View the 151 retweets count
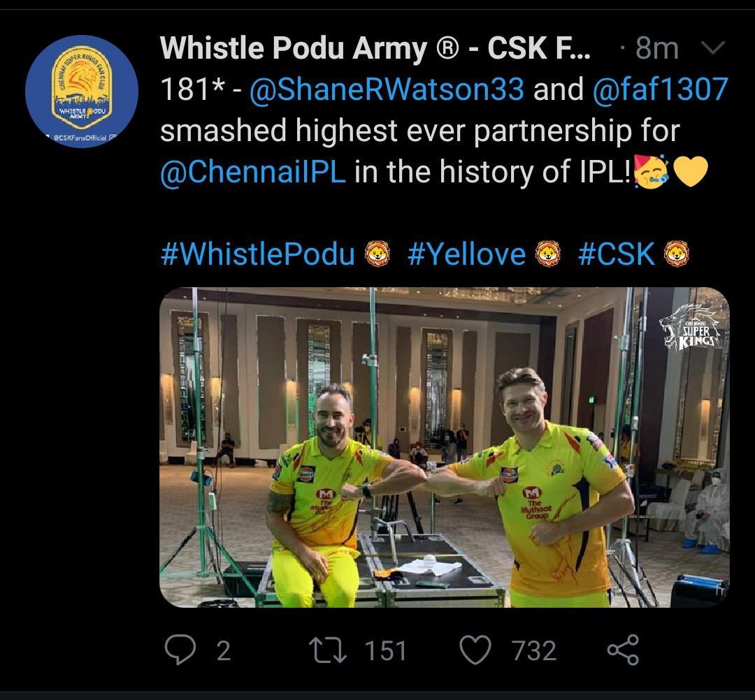 tap(385, 650)
